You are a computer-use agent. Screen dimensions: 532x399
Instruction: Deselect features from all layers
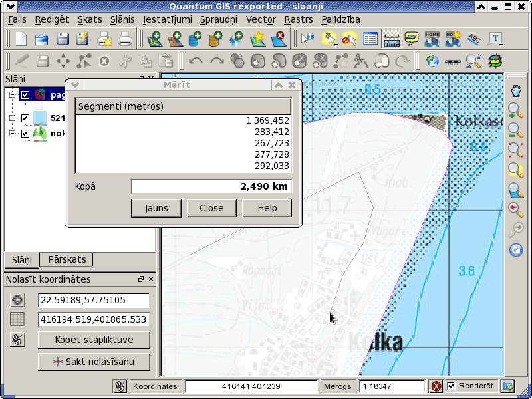350,39
